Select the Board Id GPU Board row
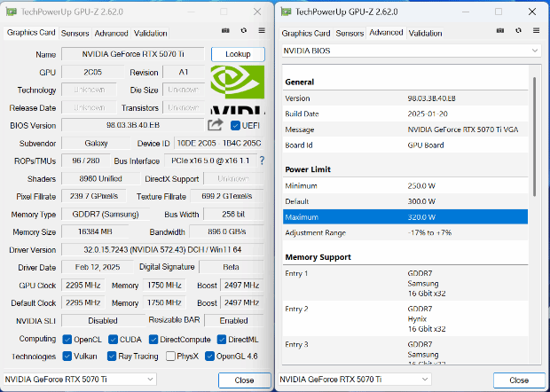The height and width of the screenshot is (392, 550). [x=405, y=145]
